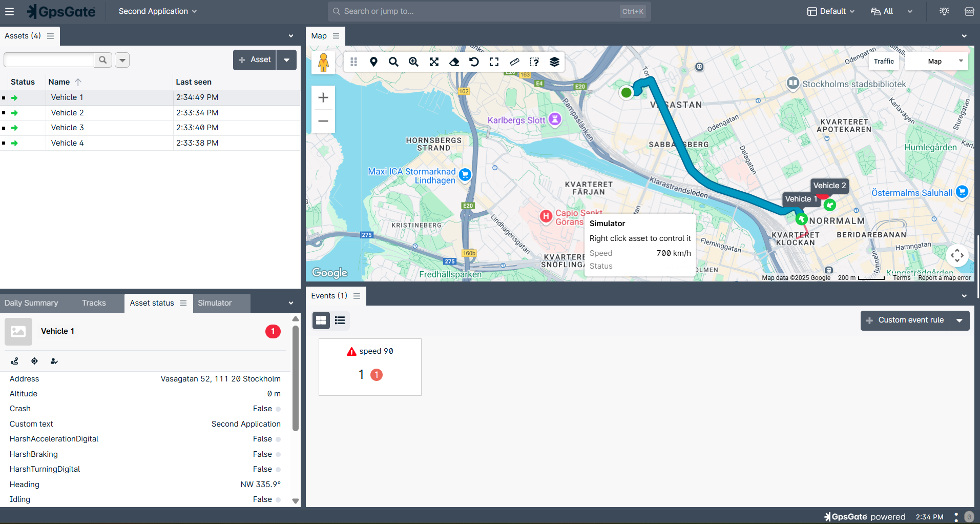The width and height of the screenshot is (980, 524).
Task: Open the map layers icon
Action: pos(554,62)
